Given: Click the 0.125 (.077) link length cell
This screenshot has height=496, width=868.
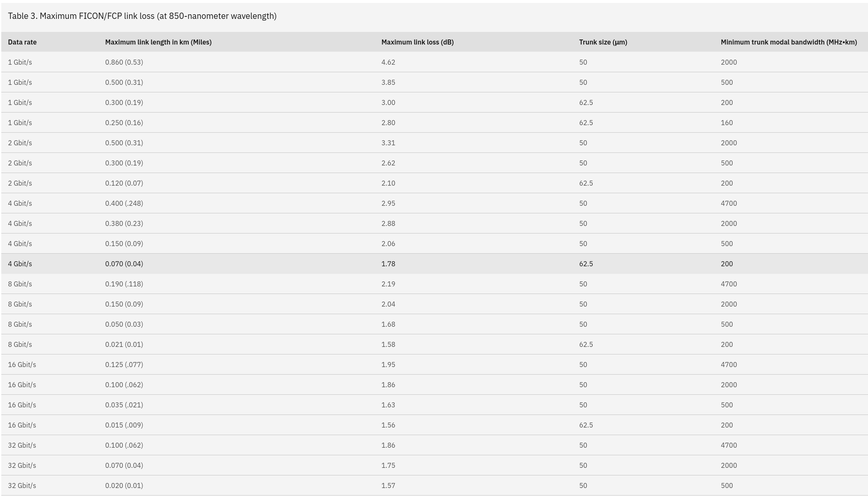Looking at the screenshot, I should coord(124,365).
